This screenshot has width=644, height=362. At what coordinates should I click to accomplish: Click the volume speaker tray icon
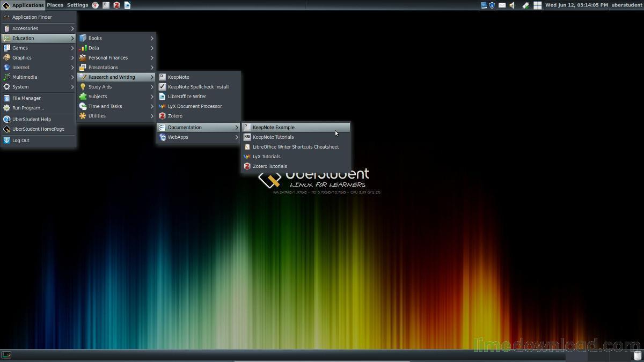click(x=512, y=5)
